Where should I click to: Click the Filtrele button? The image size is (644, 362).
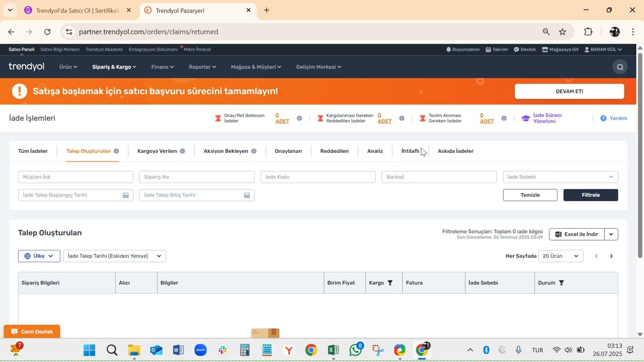pos(591,195)
